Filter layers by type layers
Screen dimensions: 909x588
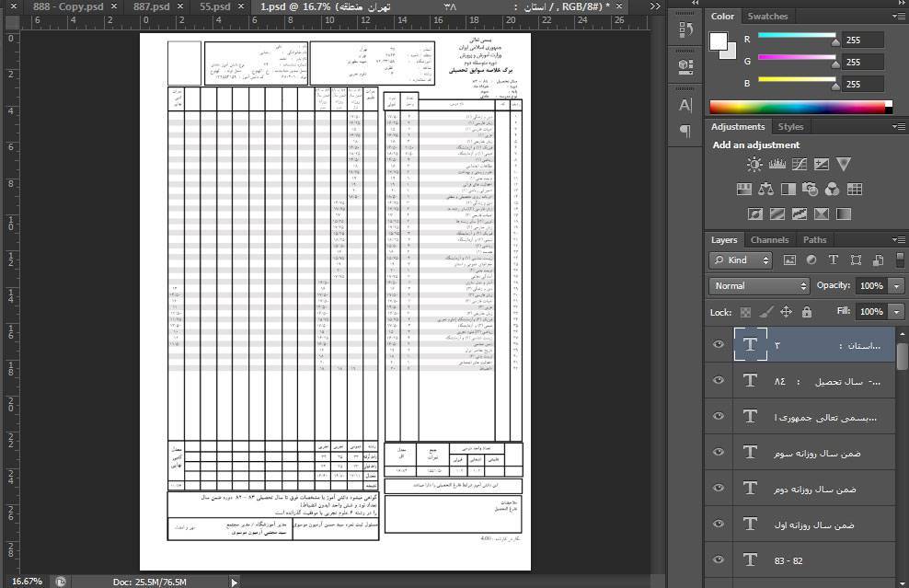(834, 260)
